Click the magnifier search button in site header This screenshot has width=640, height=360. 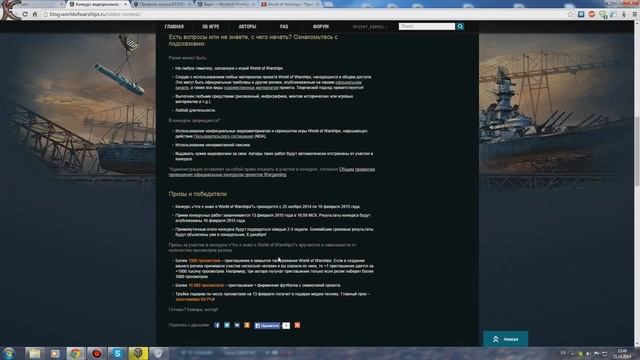coord(460,26)
